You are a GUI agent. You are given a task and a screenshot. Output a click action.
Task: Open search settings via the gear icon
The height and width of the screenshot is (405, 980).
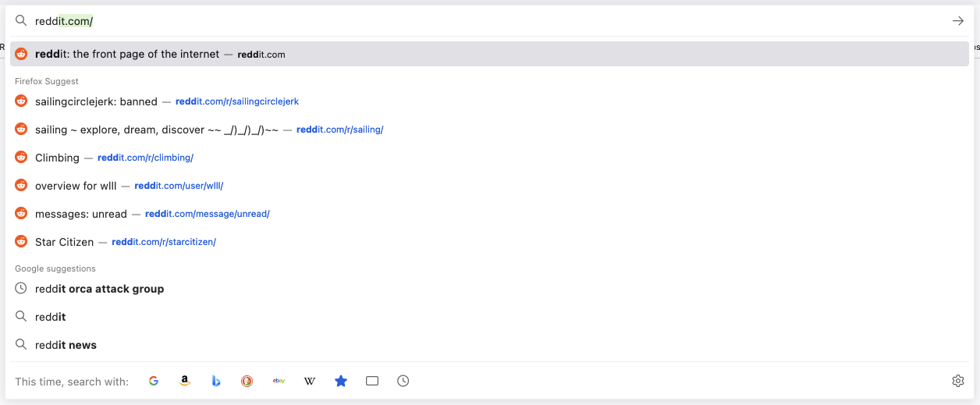(x=958, y=381)
